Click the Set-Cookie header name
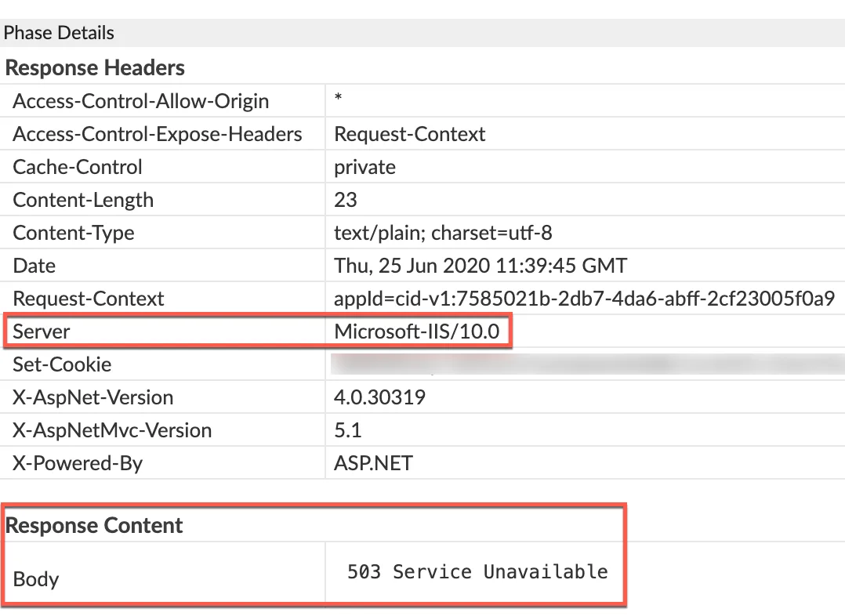 click(x=62, y=364)
